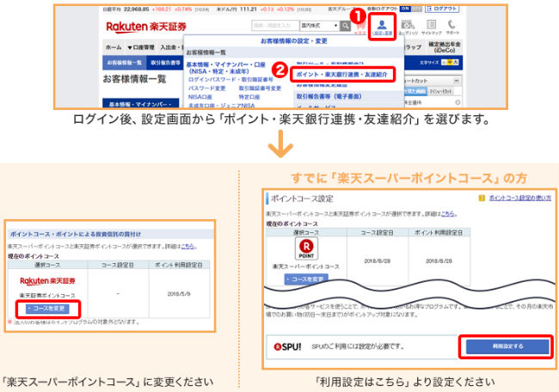Click the ホーム menu item

click(x=114, y=47)
